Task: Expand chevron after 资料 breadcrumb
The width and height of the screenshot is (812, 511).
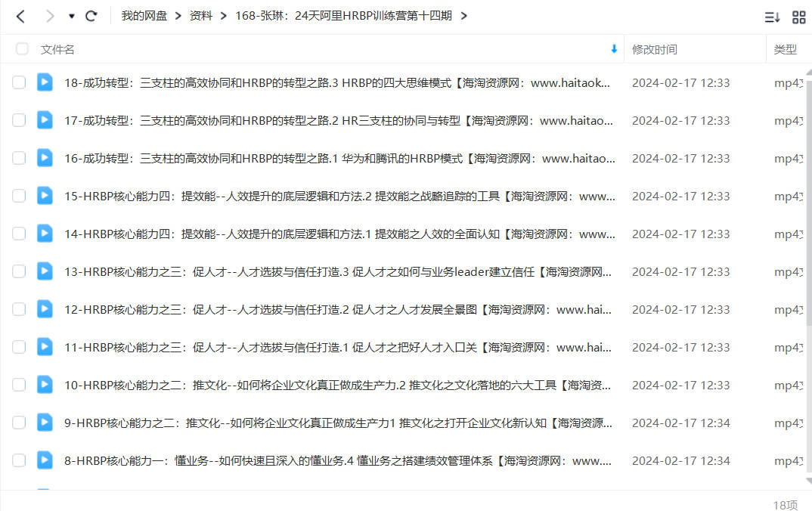Action: click(224, 16)
